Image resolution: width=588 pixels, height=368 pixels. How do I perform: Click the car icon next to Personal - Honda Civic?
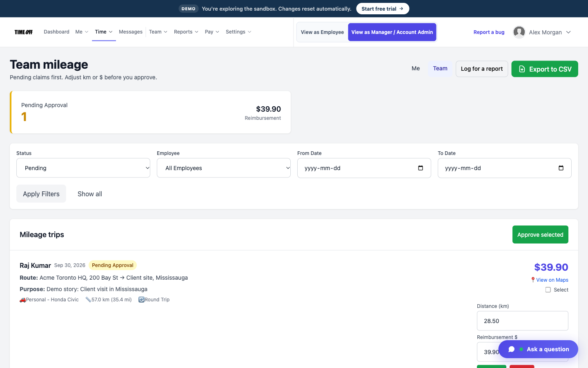[22, 300]
